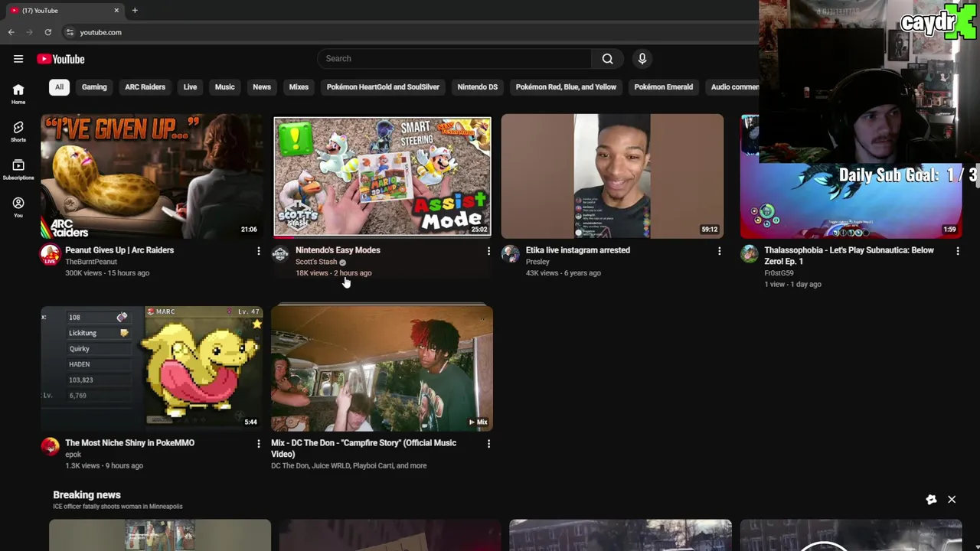Click in the YouTube Search field

[x=454, y=59]
